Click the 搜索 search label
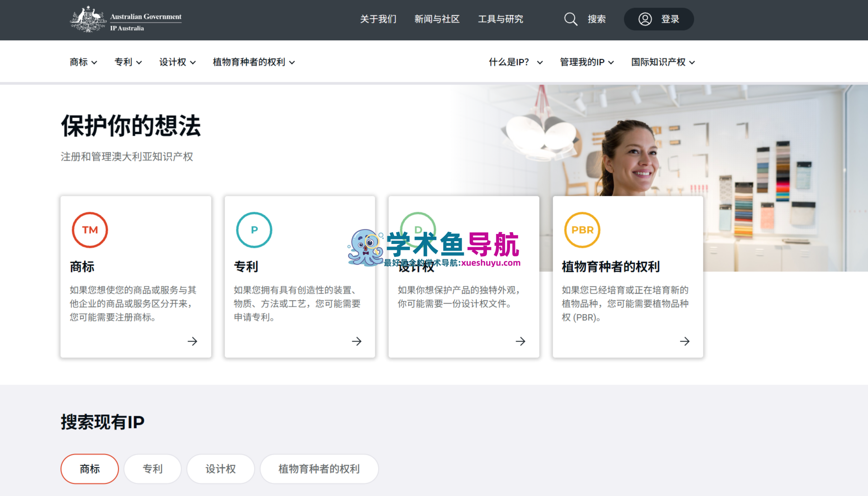The image size is (868, 496). click(596, 19)
